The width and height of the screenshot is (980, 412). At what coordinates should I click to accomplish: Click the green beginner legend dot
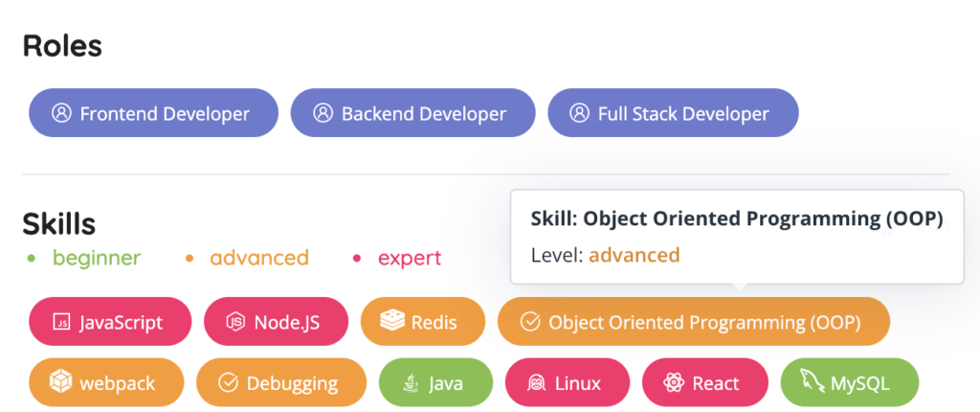click(x=32, y=259)
